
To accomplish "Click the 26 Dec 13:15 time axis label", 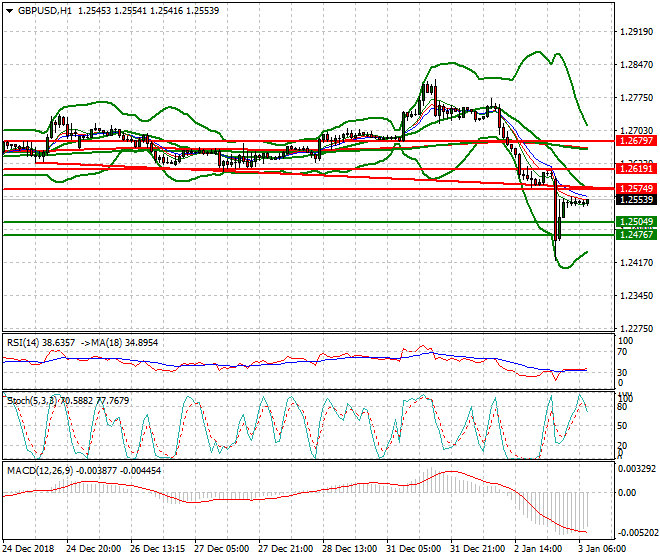I will coord(157,549).
